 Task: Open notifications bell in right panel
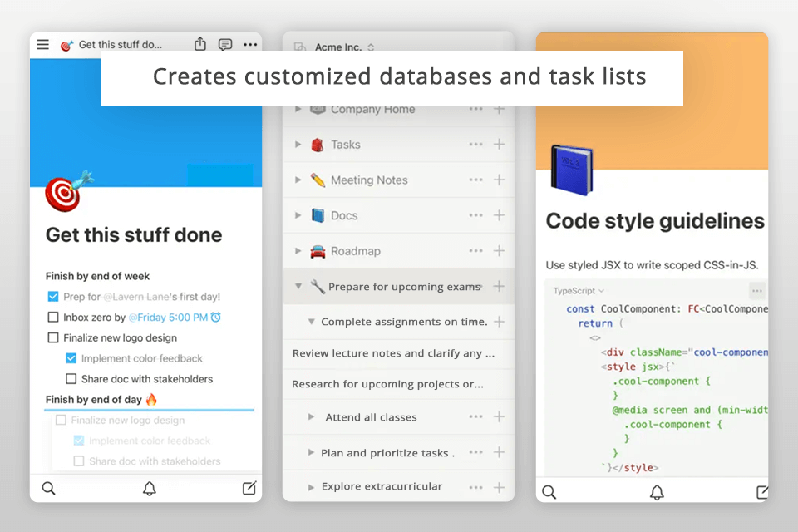[x=657, y=492]
